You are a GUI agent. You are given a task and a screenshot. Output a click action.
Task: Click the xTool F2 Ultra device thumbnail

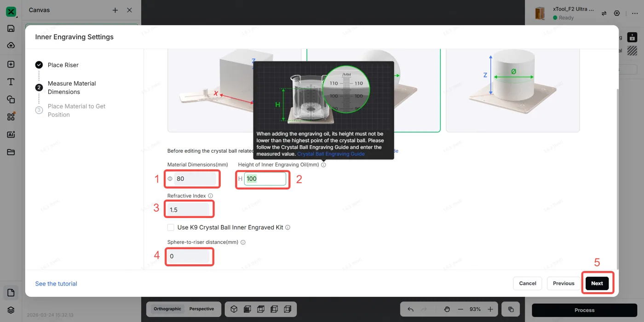[x=540, y=13]
